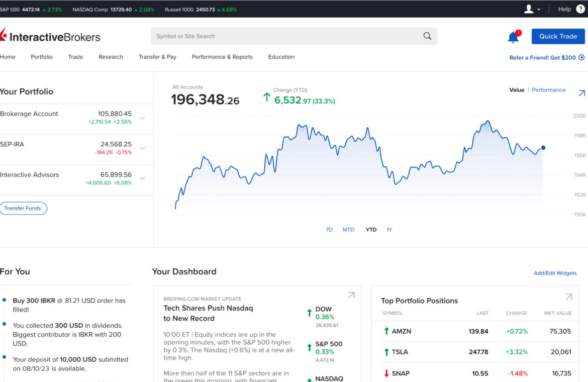The image size is (588, 382).
Task: Click the Transfer Funds button
Action: [x=23, y=208]
